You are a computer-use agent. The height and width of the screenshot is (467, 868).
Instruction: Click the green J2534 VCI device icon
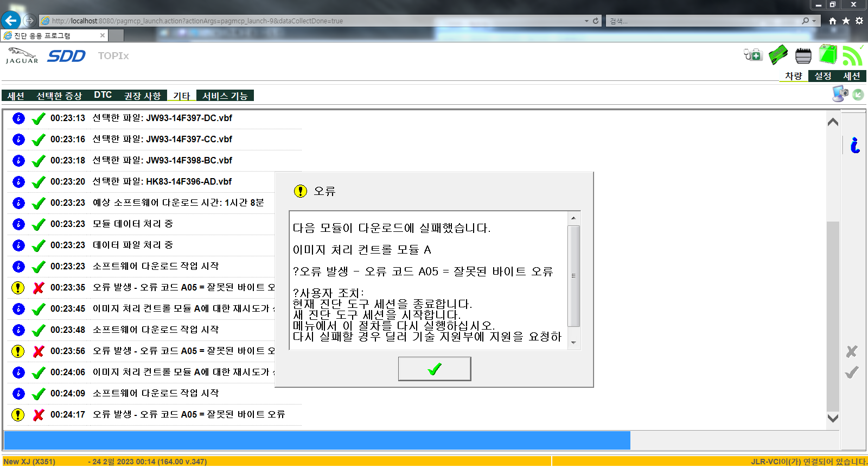778,55
